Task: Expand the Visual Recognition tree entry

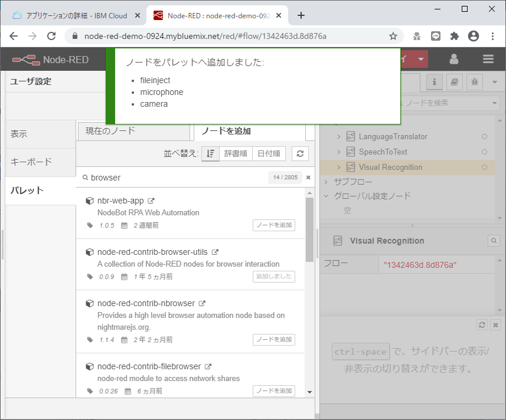Action: [x=338, y=167]
